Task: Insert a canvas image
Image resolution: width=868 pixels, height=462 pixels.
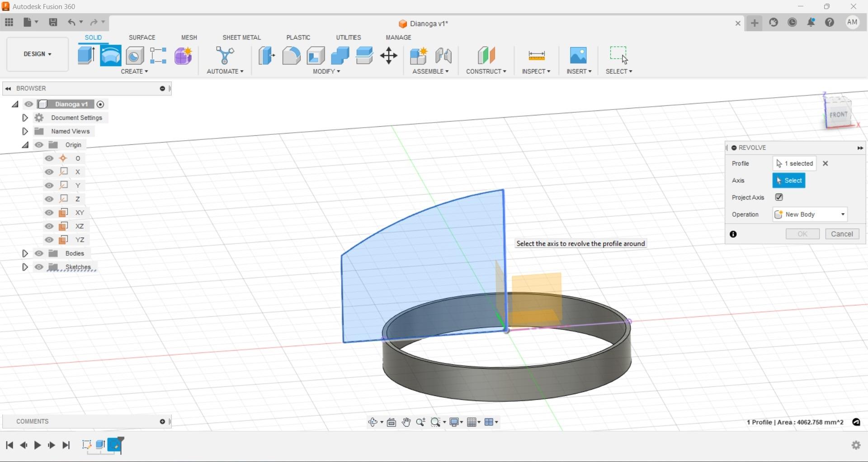Action: coord(578,55)
